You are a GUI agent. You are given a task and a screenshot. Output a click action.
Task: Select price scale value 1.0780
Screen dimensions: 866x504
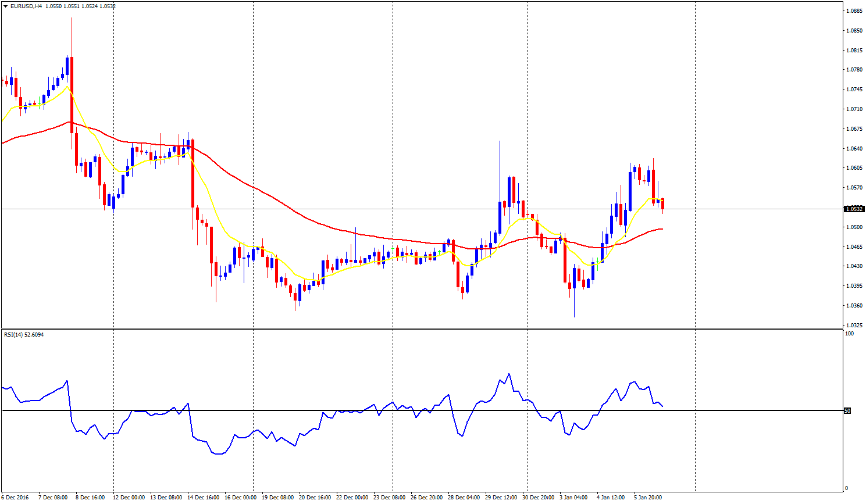coord(854,70)
